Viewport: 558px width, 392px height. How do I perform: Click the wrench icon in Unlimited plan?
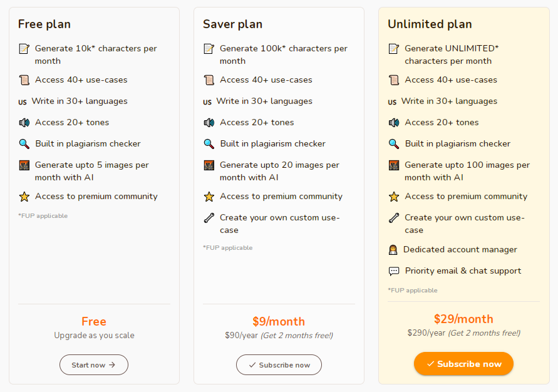click(393, 218)
